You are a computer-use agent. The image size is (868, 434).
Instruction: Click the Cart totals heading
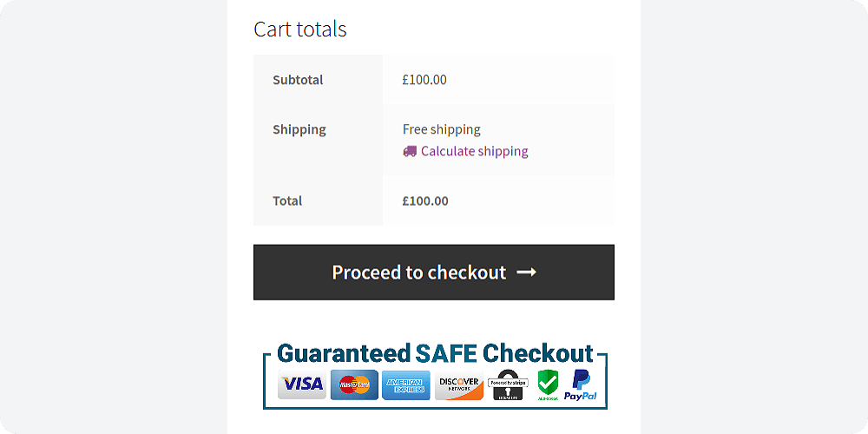coord(300,30)
